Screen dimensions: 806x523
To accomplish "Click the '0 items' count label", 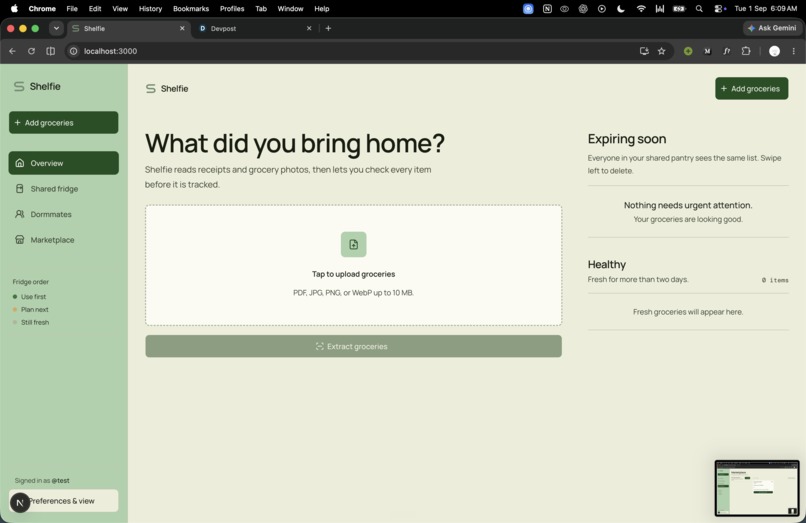I will (x=775, y=280).
